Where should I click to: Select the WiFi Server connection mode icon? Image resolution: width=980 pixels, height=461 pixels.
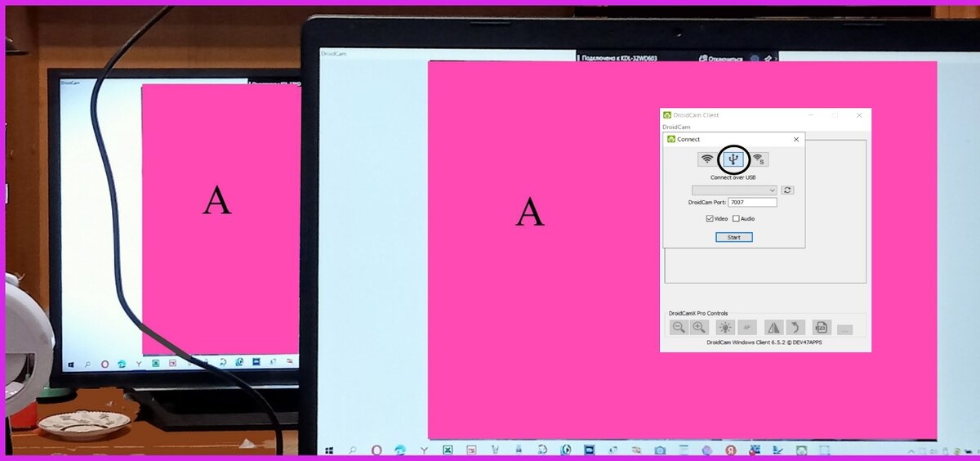coord(759,159)
